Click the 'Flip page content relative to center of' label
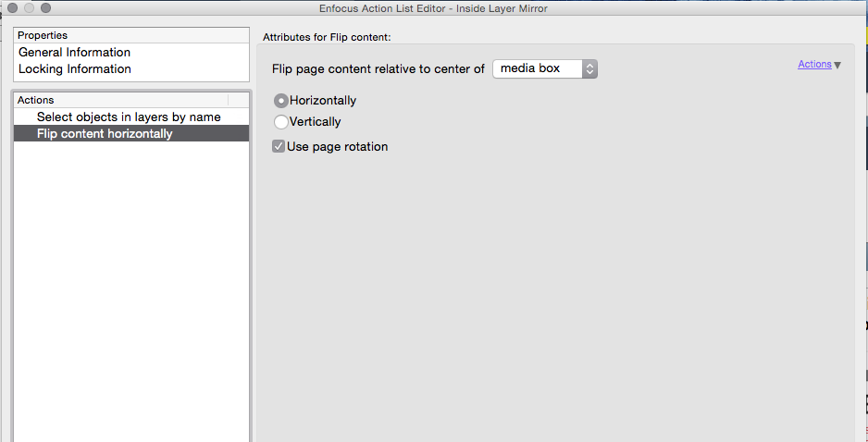This screenshot has width=868, height=442. (x=378, y=69)
